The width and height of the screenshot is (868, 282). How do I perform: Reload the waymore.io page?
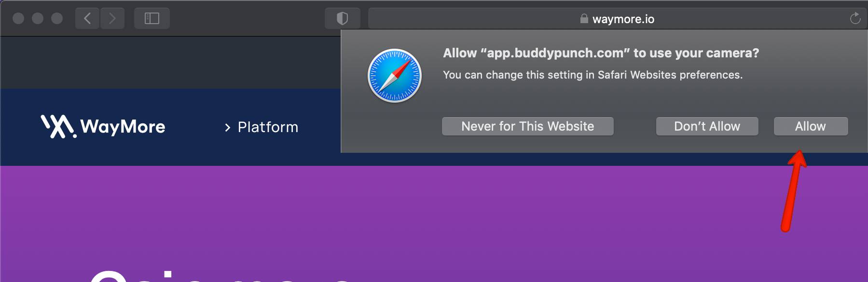(x=855, y=18)
